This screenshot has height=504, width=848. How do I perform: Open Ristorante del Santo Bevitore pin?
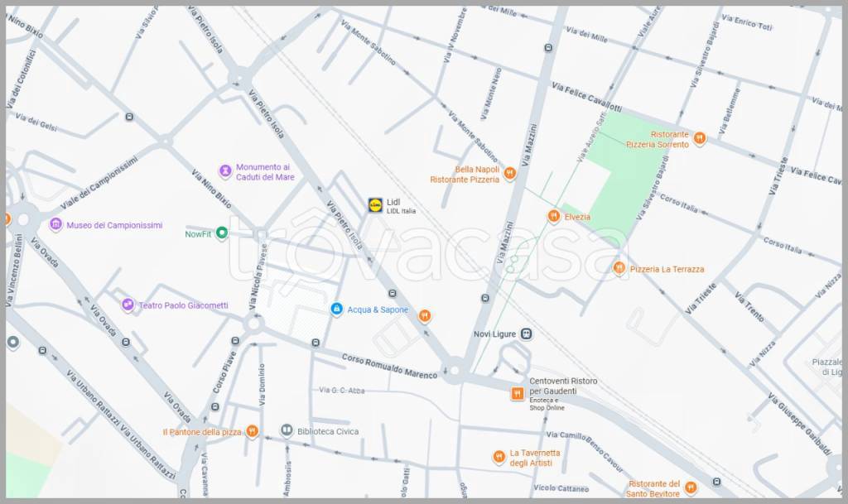691,488
